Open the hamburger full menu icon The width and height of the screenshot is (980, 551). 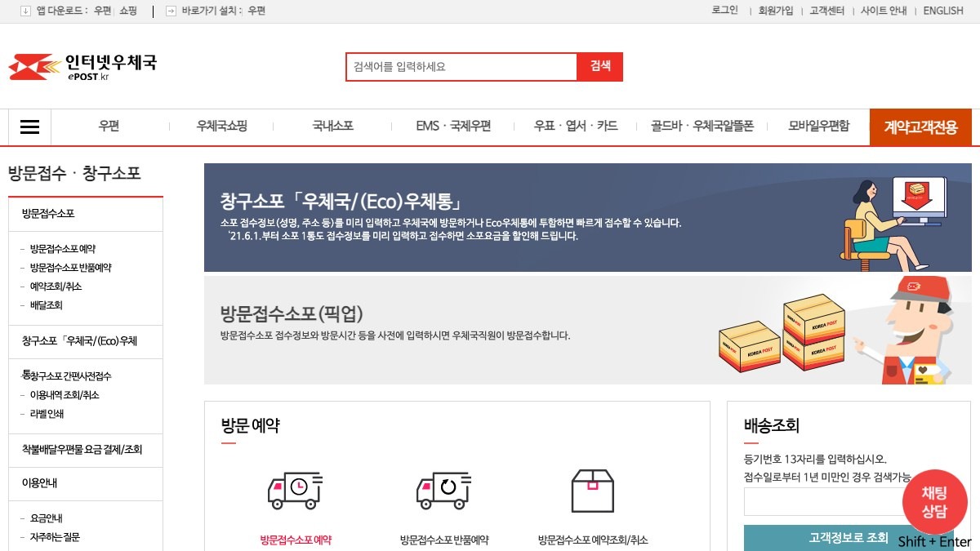(x=30, y=127)
